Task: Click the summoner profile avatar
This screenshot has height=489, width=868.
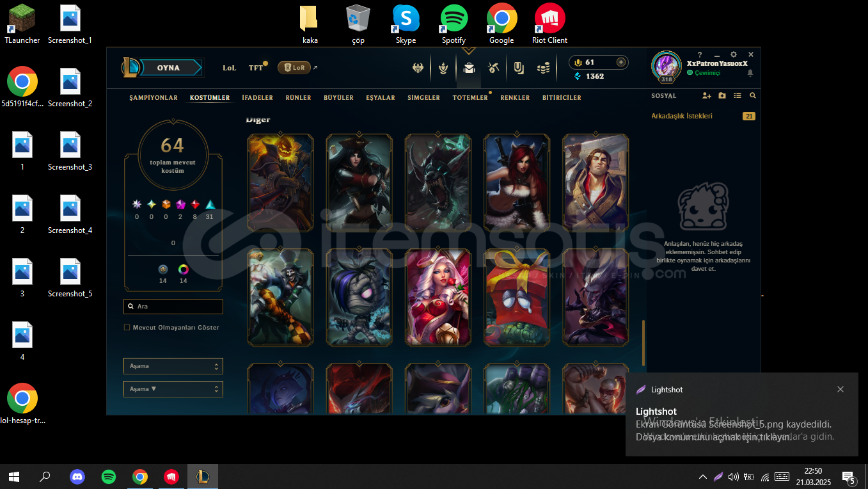Action: pos(667,66)
